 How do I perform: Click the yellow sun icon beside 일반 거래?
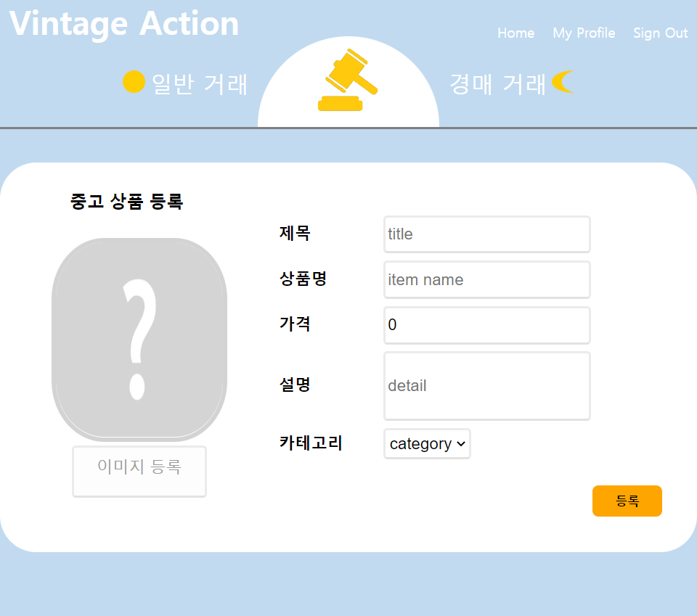[134, 82]
